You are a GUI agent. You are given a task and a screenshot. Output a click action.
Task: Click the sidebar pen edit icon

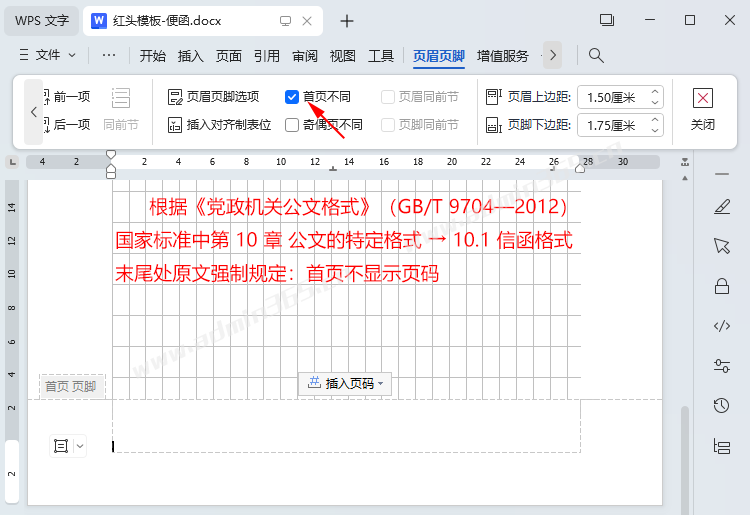722,207
